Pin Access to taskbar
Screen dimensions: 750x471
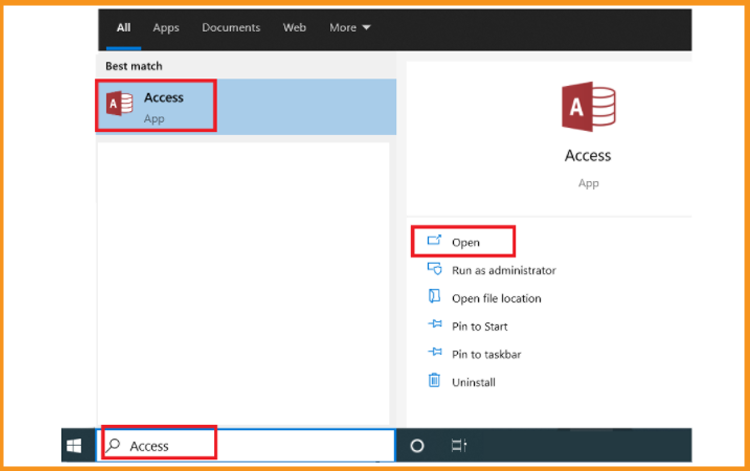tap(486, 354)
